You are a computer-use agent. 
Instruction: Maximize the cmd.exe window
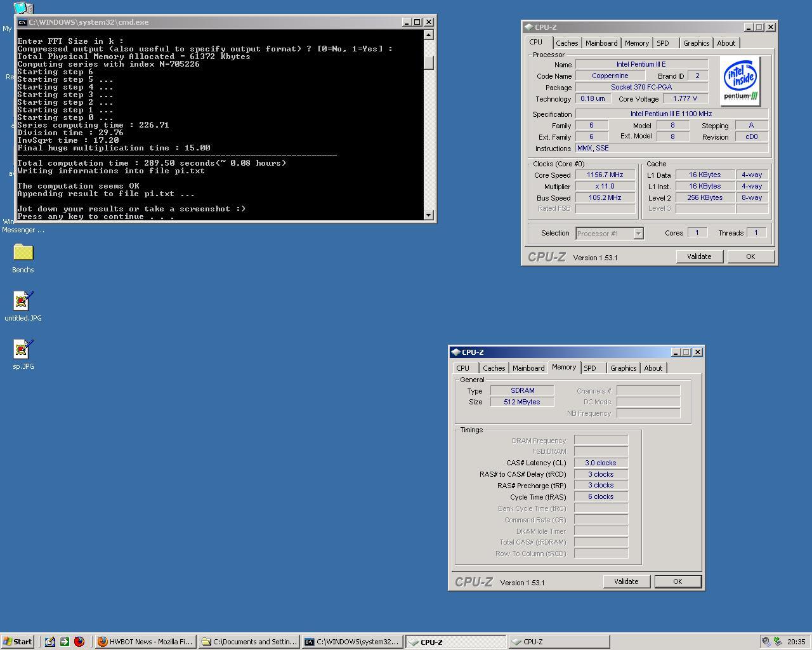(417, 22)
